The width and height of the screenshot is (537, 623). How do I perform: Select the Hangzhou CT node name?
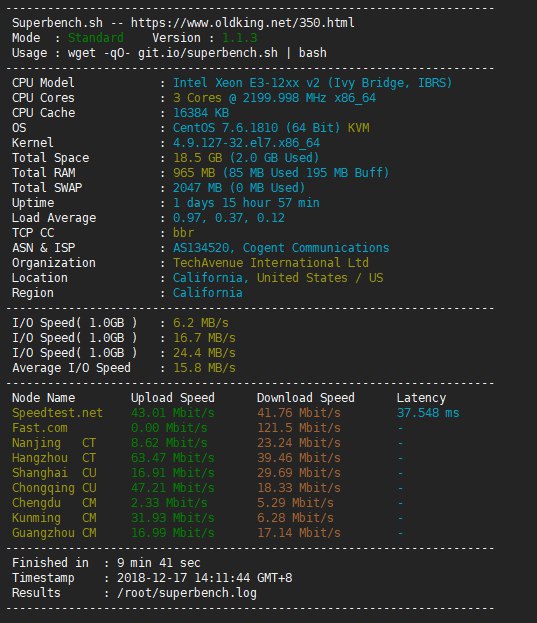(54, 458)
